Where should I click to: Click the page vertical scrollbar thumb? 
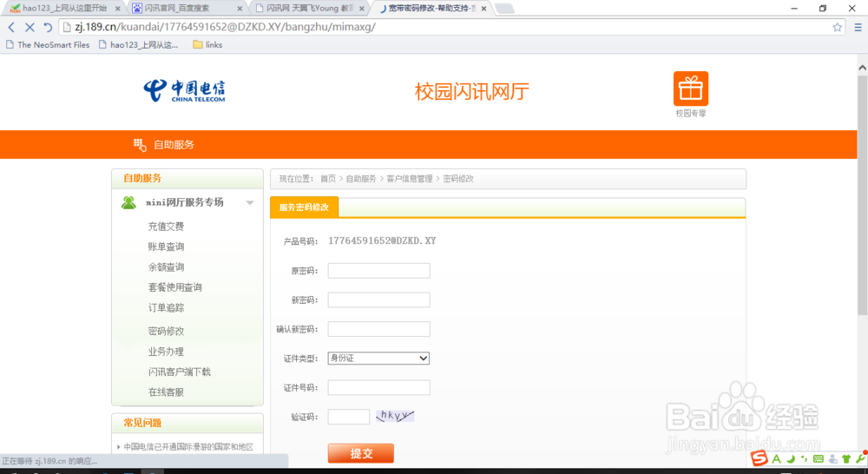(x=863, y=195)
